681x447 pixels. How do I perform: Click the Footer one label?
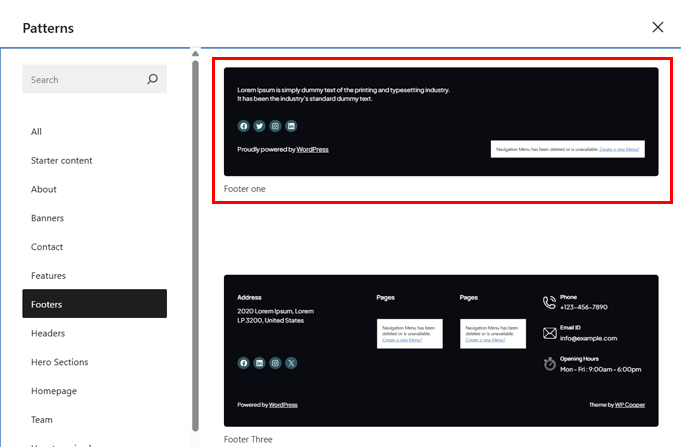pos(245,189)
